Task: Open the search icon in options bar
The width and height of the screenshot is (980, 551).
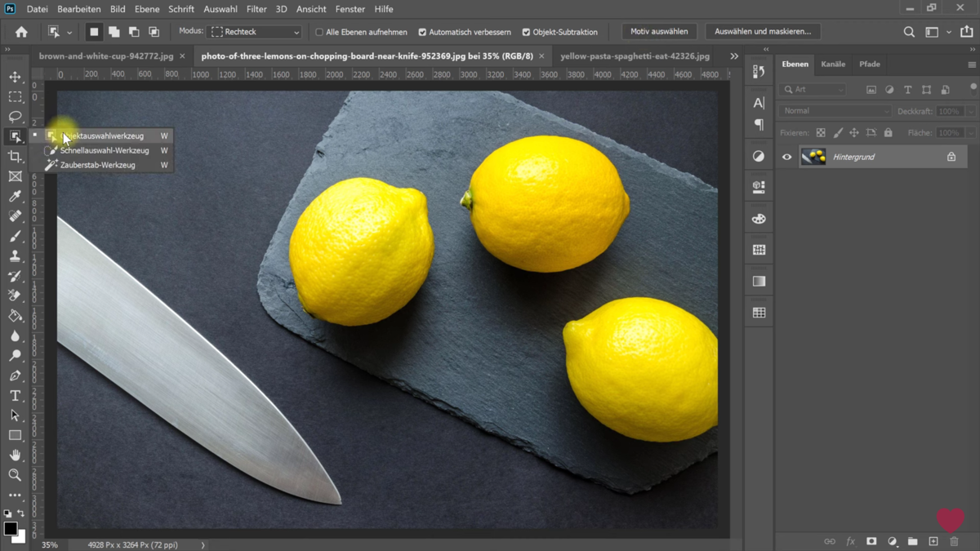Action: [908, 31]
